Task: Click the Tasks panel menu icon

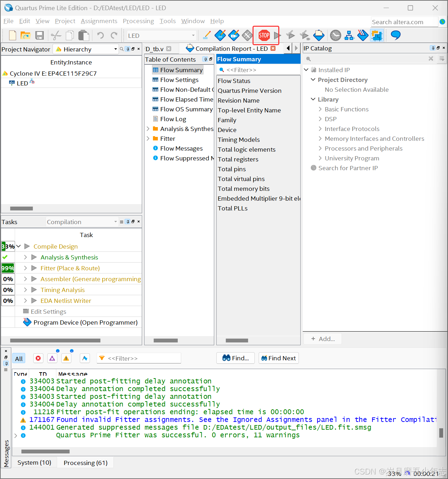Action: click(x=121, y=222)
